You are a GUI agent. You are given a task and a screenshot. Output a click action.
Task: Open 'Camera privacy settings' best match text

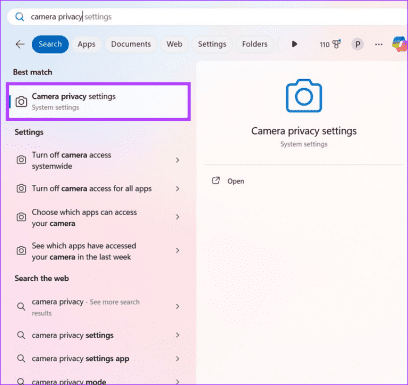coord(74,97)
